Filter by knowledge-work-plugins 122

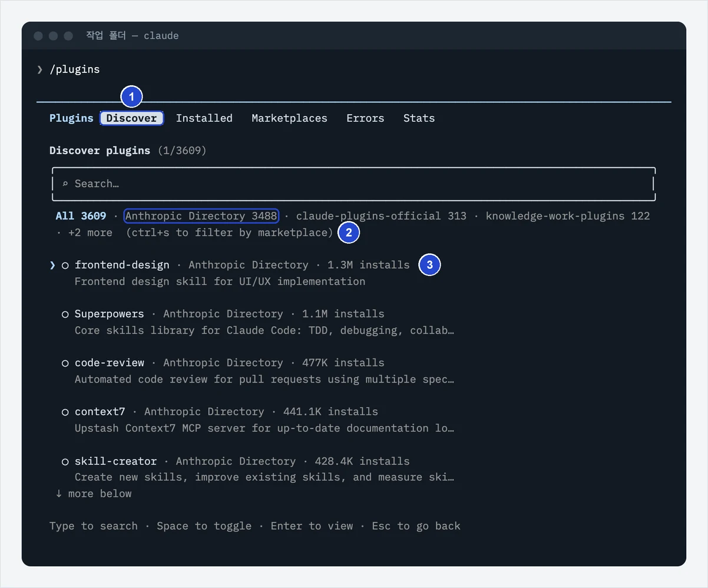(x=568, y=216)
